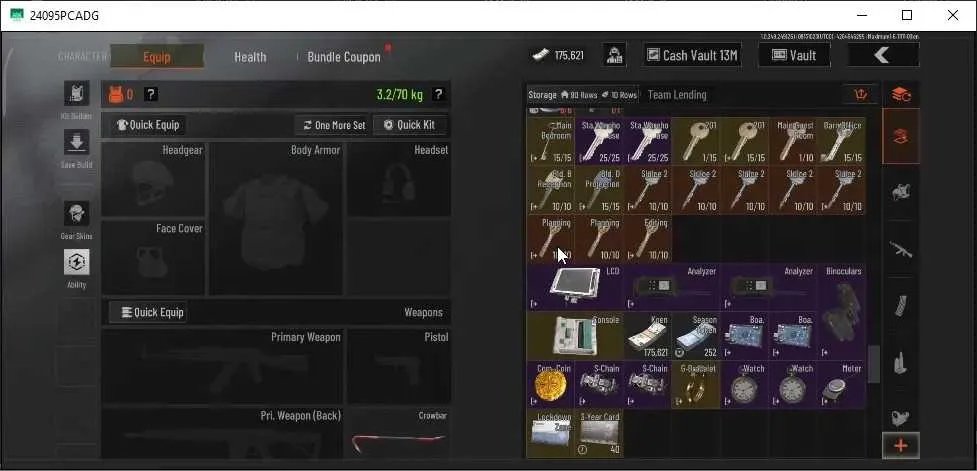Switch to Team Lending tab
The width and height of the screenshot is (977, 471).
click(x=677, y=95)
